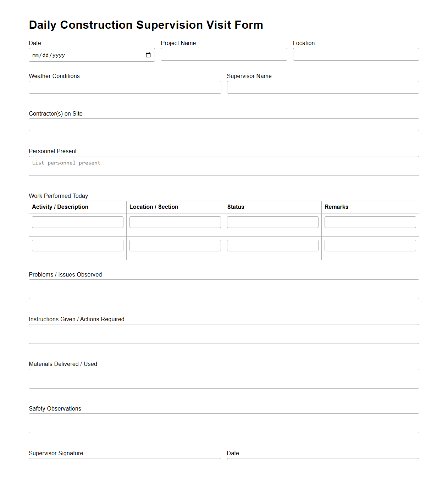
Task: Click the Safety Observations text area
Action: tap(224, 423)
